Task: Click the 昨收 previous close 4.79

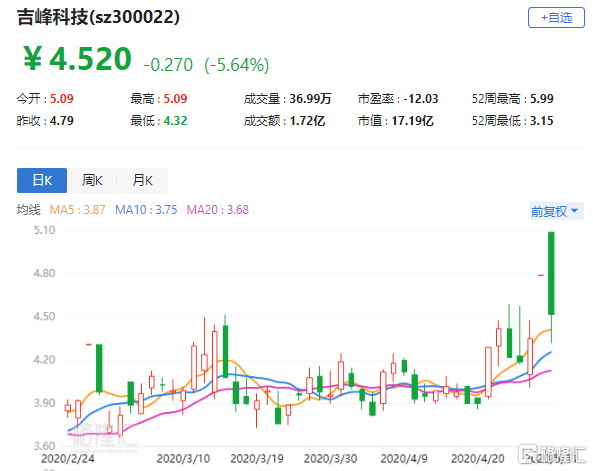Action: coord(62,121)
